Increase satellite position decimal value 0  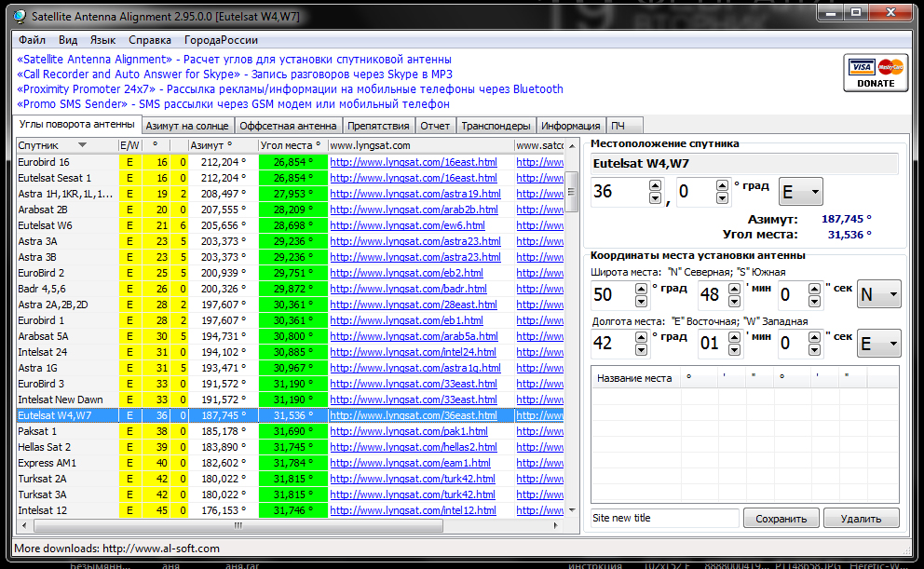click(723, 185)
